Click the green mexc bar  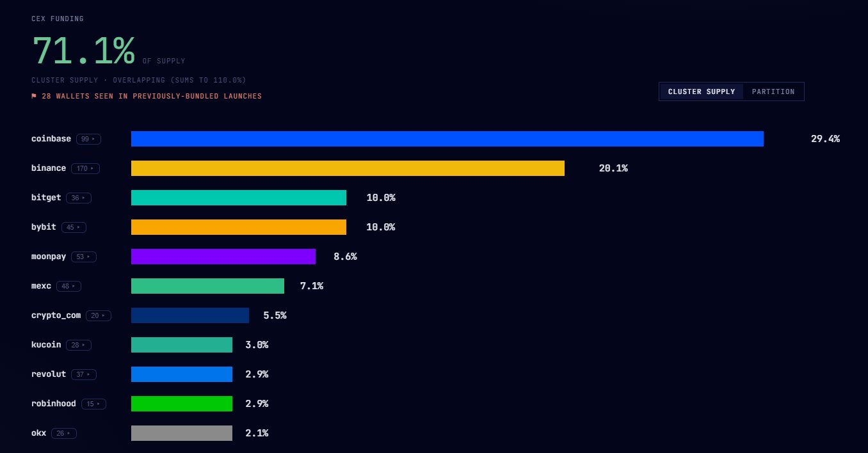pos(207,286)
